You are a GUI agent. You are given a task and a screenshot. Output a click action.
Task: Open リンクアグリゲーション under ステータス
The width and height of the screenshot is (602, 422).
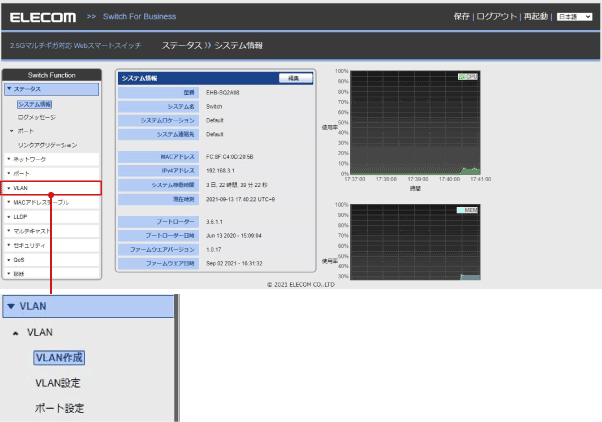click(47, 145)
